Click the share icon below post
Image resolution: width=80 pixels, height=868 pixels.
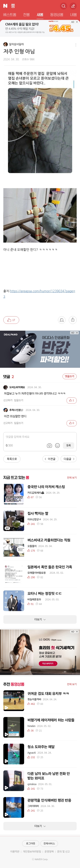tap(73, 320)
